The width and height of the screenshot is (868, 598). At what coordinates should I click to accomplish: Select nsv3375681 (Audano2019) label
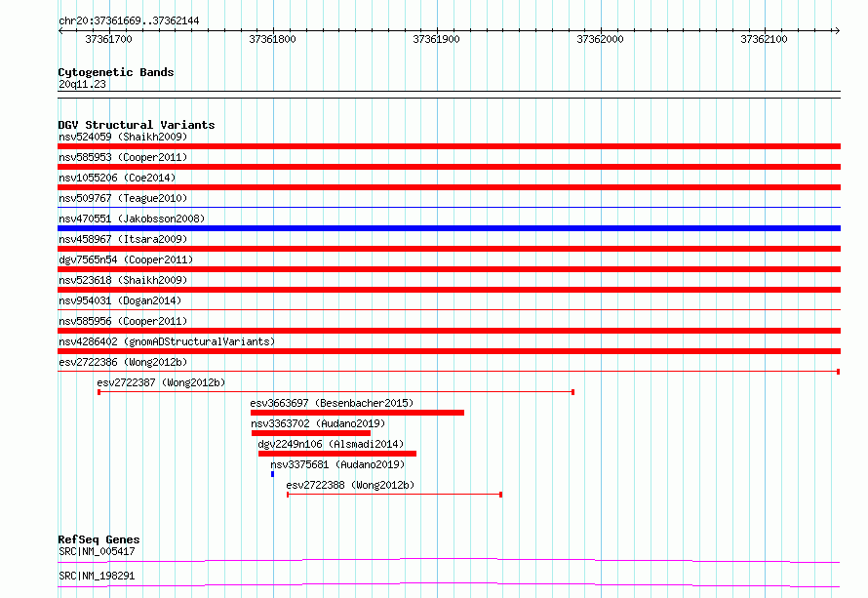337,464
